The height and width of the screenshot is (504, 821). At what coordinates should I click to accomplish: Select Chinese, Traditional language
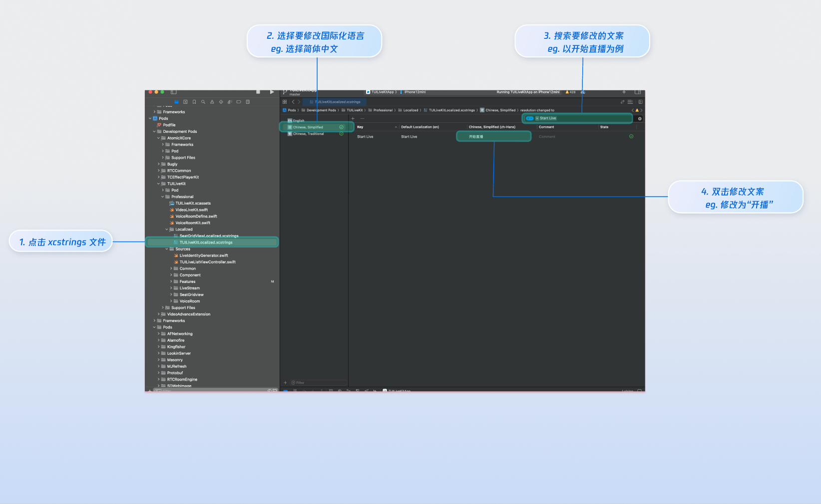pyautogui.click(x=308, y=134)
